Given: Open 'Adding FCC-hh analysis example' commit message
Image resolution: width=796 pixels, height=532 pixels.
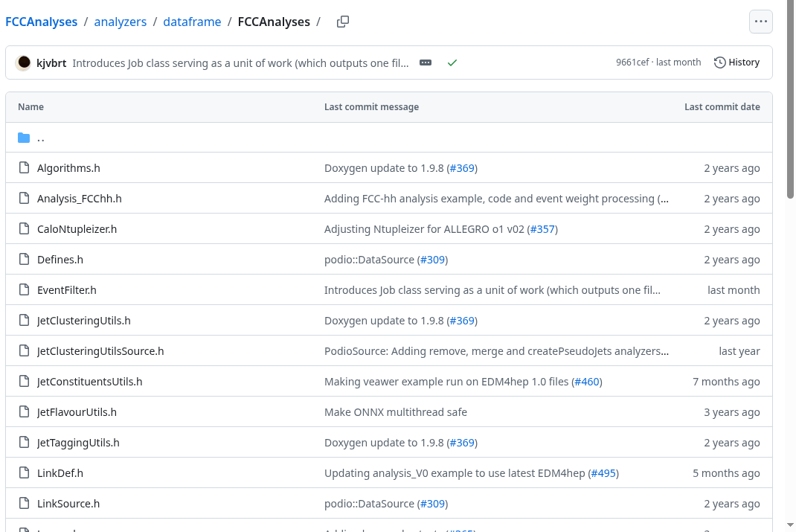Looking at the screenshot, I should pos(496,199).
